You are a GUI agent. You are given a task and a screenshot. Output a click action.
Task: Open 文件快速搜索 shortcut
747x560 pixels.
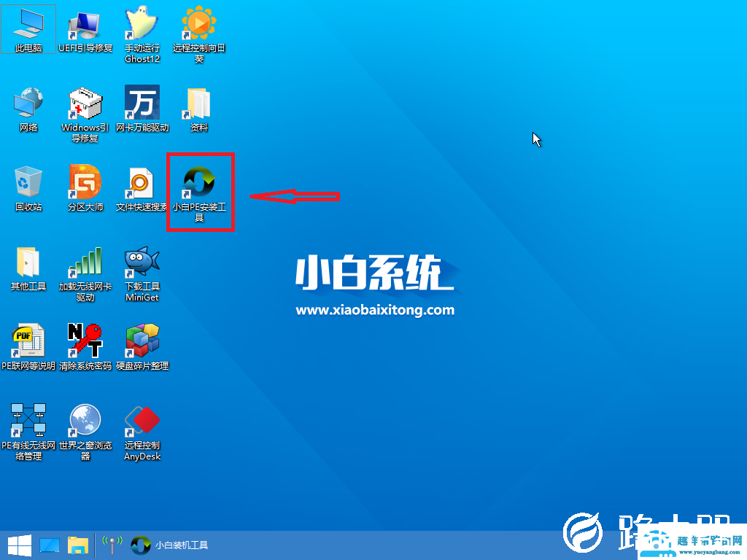(141, 189)
